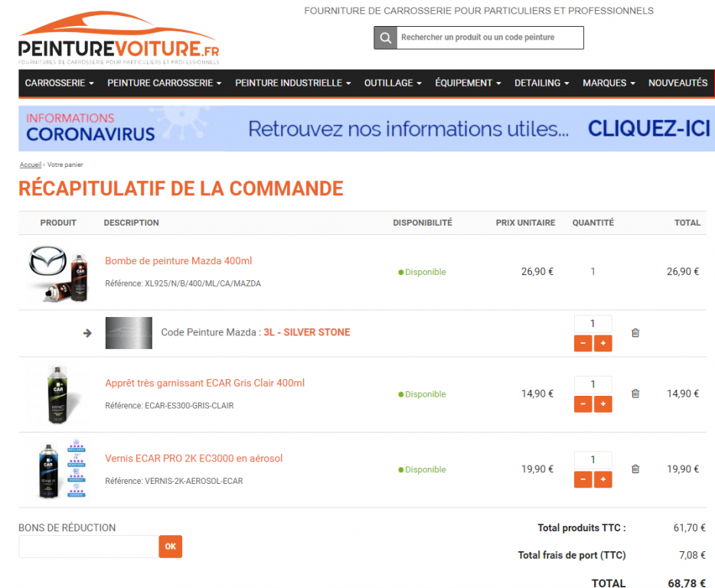The height and width of the screenshot is (588, 715).
Task: Expand the Peinture Carrosserie menu
Action: coord(164,83)
